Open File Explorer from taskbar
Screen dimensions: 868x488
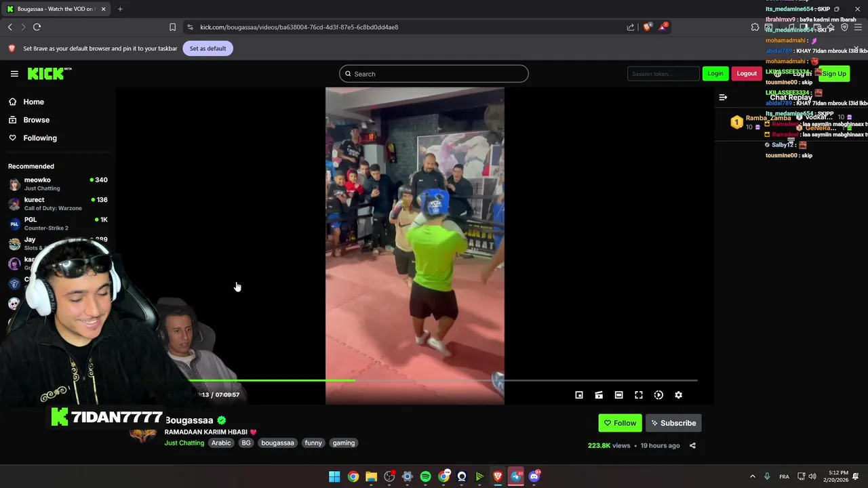tap(371, 476)
